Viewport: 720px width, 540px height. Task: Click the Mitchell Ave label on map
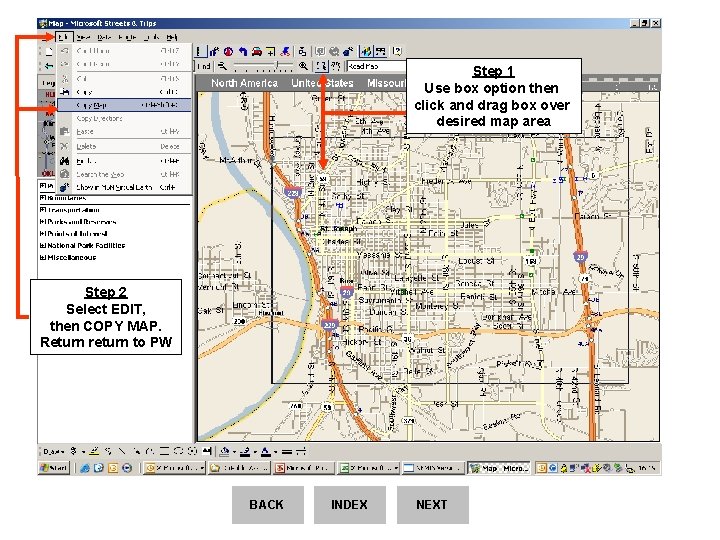[x=412, y=291]
